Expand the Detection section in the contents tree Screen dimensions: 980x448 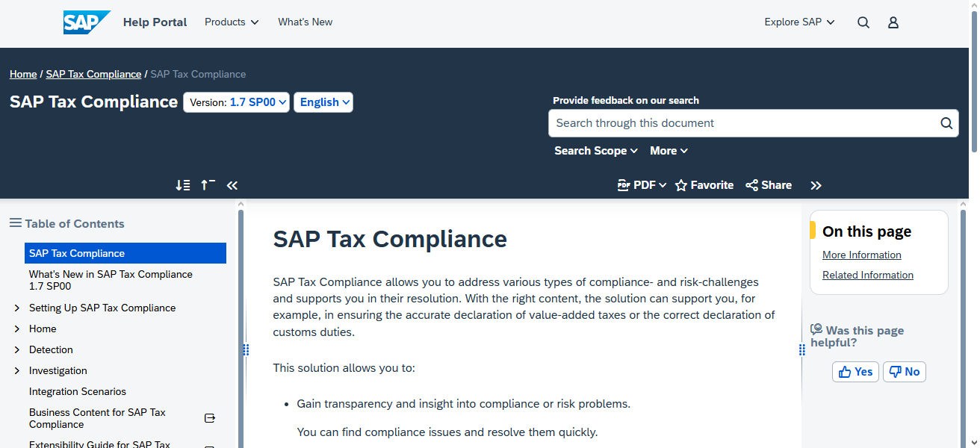tap(16, 349)
